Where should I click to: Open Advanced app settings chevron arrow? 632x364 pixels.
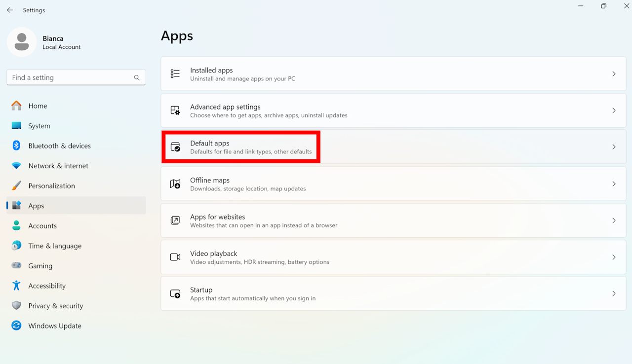614,110
